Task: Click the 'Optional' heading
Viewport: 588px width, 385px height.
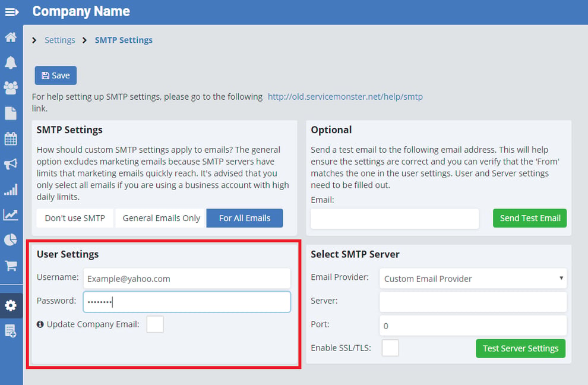Action: click(x=331, y=130)
